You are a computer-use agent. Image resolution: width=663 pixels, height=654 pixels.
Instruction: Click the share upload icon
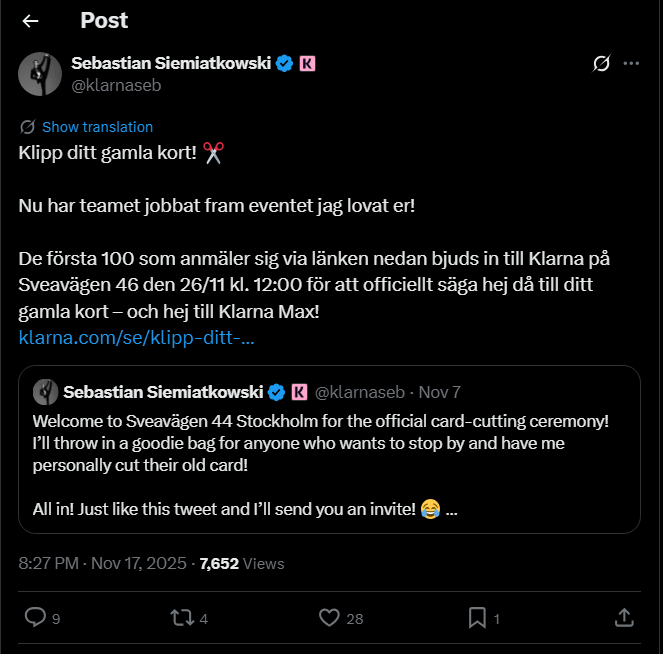pyautogui.click(x=624, y=618)
